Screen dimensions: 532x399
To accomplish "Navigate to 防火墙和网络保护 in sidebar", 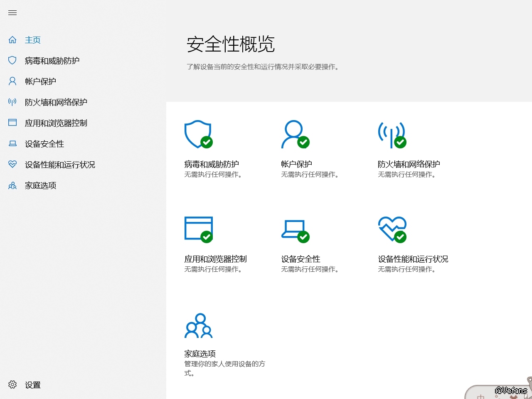I will click(x=56, y=102).
